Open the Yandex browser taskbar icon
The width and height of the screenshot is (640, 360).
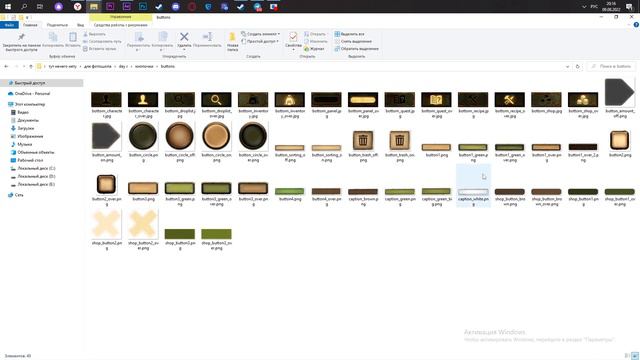point(78,7)
